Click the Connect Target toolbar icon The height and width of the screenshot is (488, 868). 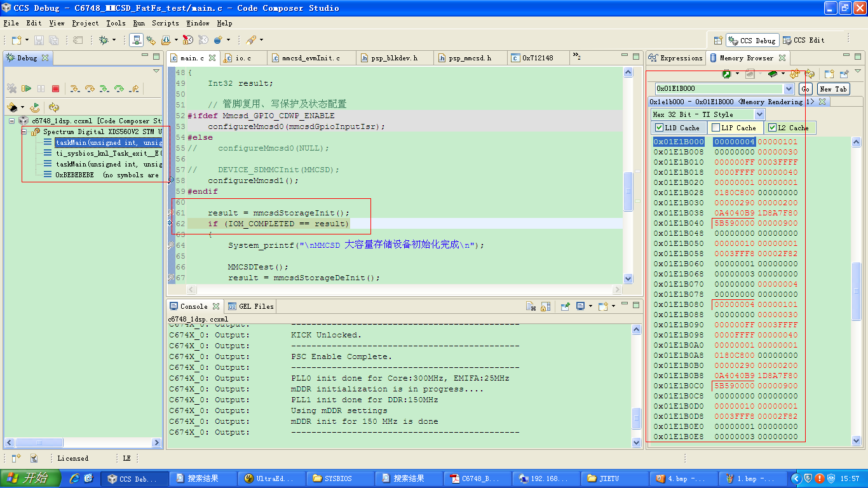pyautogui.click(x=136, y=40)
